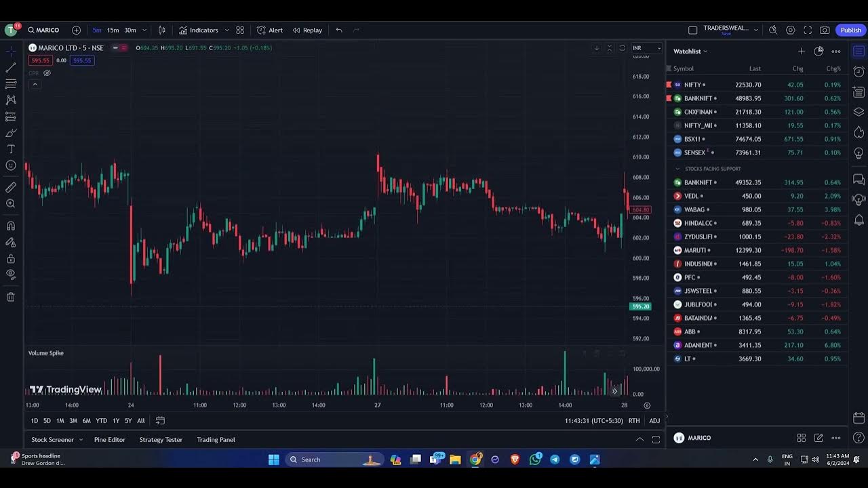Select the ADANIENT watchlist row

pyautogui.click(x=757, y=345)
